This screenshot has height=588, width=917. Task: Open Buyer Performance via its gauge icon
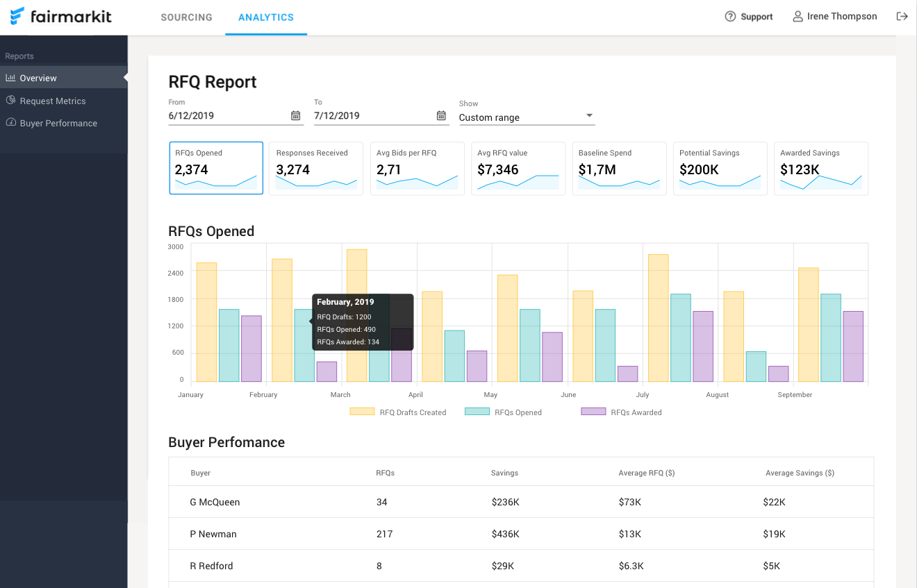pos(10,123)
